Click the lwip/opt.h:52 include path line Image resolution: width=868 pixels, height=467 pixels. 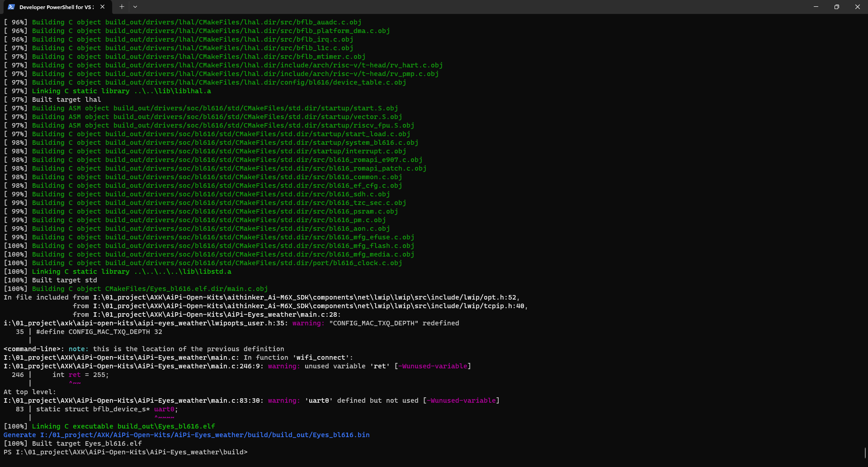[262, 297]
